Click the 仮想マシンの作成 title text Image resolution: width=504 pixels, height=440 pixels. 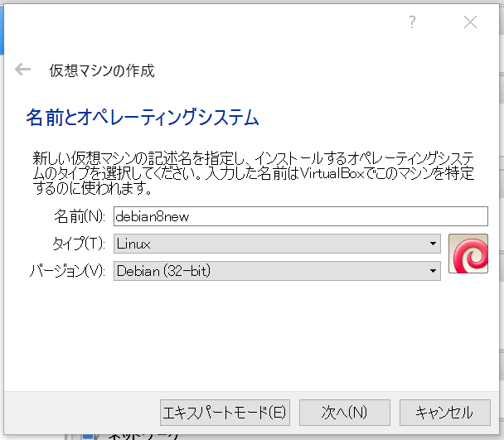tap(102, 70)
